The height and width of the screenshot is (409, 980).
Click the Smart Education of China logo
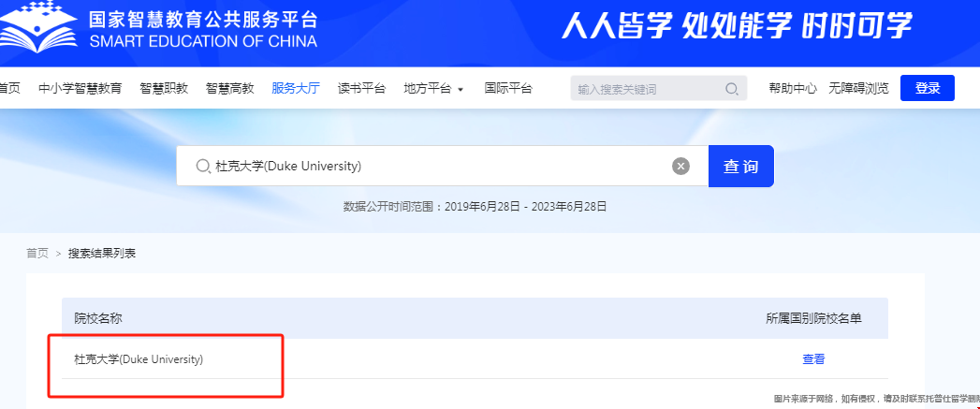[158, 28]
